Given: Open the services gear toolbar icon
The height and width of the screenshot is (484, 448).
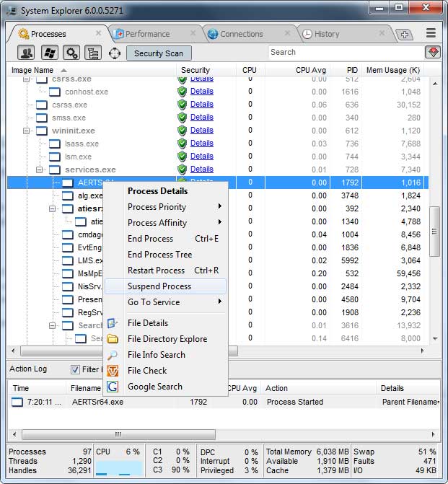Looking at the screenshot, I should pos(71,53).
